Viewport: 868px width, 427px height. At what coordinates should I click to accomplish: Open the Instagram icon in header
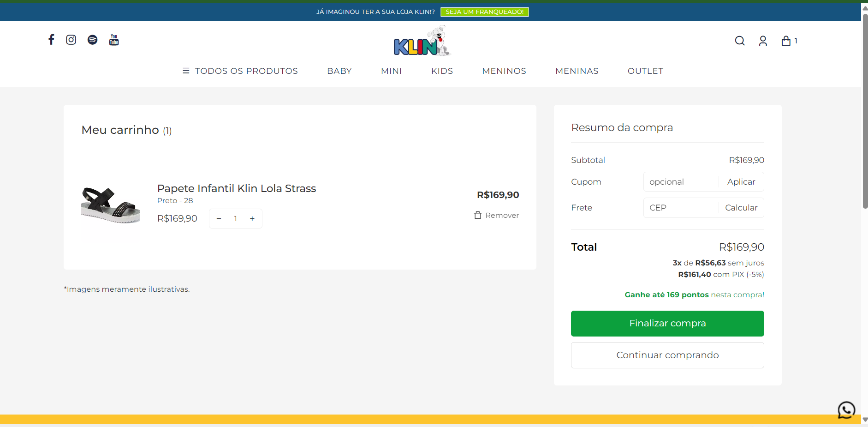71,40
